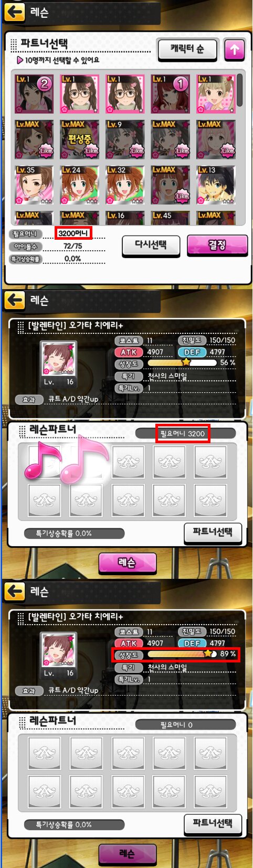Viewport: 253px width, 868px height.
Task: Tap the pink up-arrow button beside 캐릭터 순
Action: click(234, 50)
